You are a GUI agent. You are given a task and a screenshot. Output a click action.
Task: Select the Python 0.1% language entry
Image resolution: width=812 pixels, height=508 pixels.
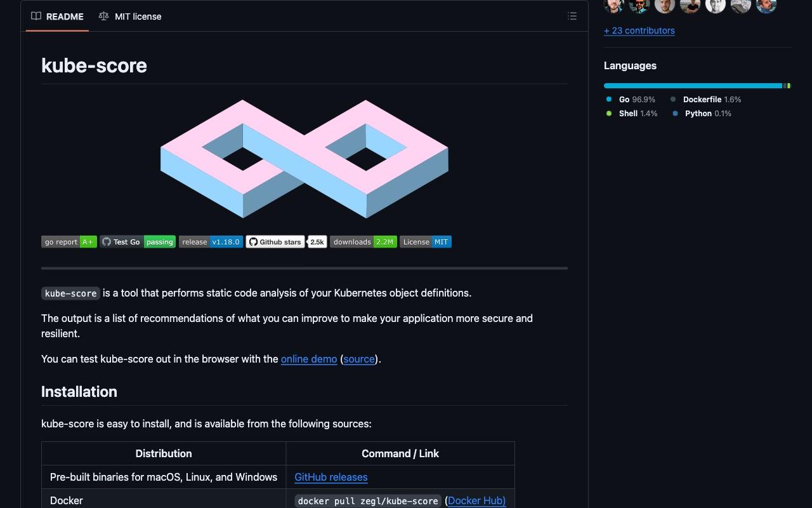pos(702,114)
